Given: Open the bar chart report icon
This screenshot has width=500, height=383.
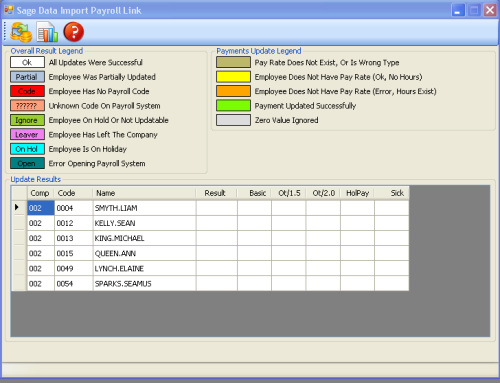Looking at the screenshot, I should [x=47, y=32].
